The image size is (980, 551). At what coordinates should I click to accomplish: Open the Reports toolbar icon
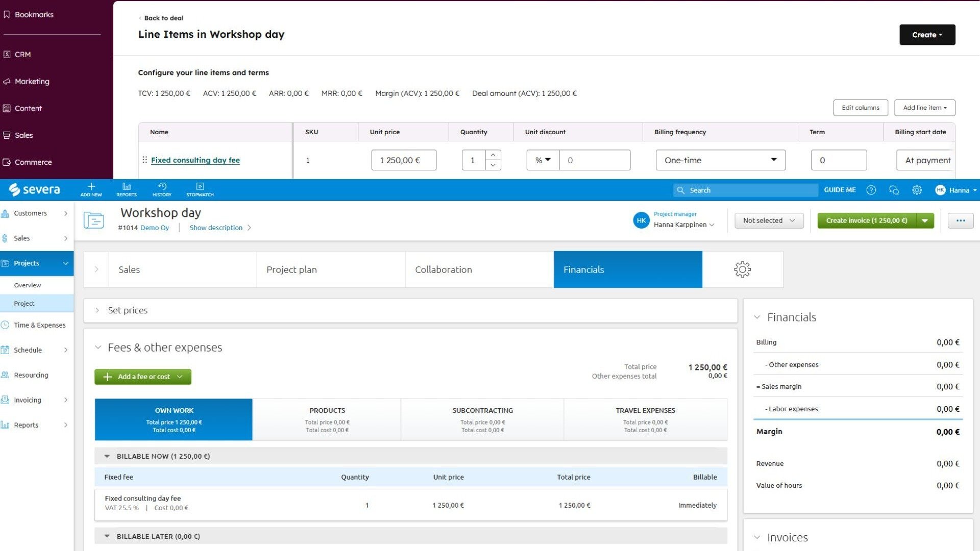coord(127,187)
